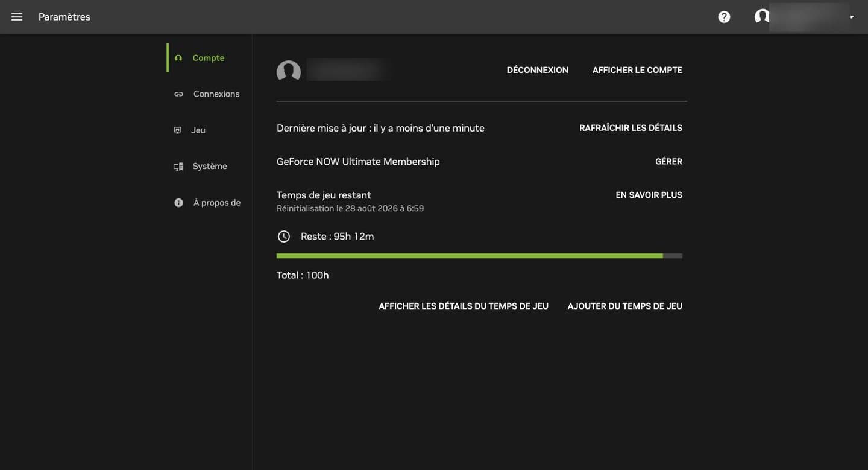Click GÉRER next to Ultimate Membership
Viewport: 868px width, 470px height.
pyautogui.click(x=668, y=162)
